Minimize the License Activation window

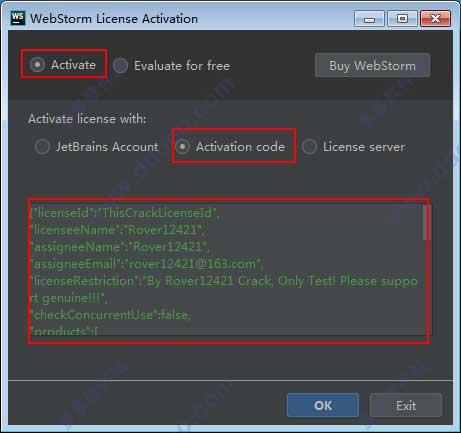point(369,19)
